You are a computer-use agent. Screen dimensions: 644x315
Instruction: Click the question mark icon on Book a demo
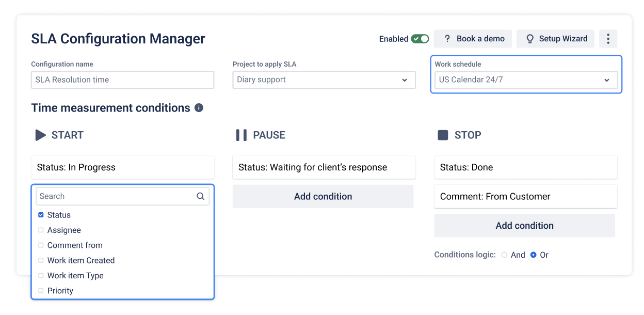[446, 39]
